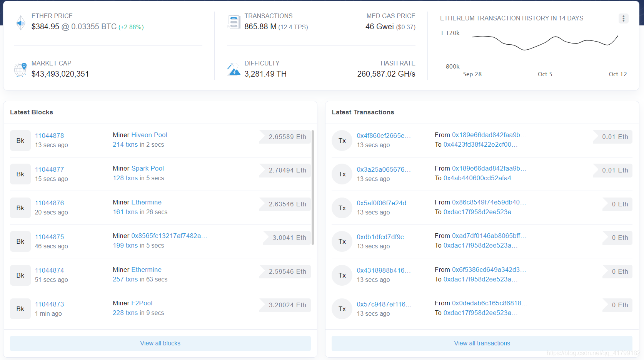View the 199 txns link
The image size is (644, 360).
[125, 245]
